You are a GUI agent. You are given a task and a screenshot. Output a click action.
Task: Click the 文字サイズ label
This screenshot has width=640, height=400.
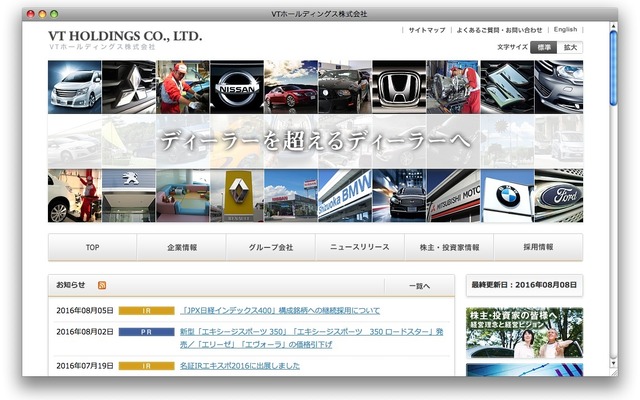tap(512, 47)
